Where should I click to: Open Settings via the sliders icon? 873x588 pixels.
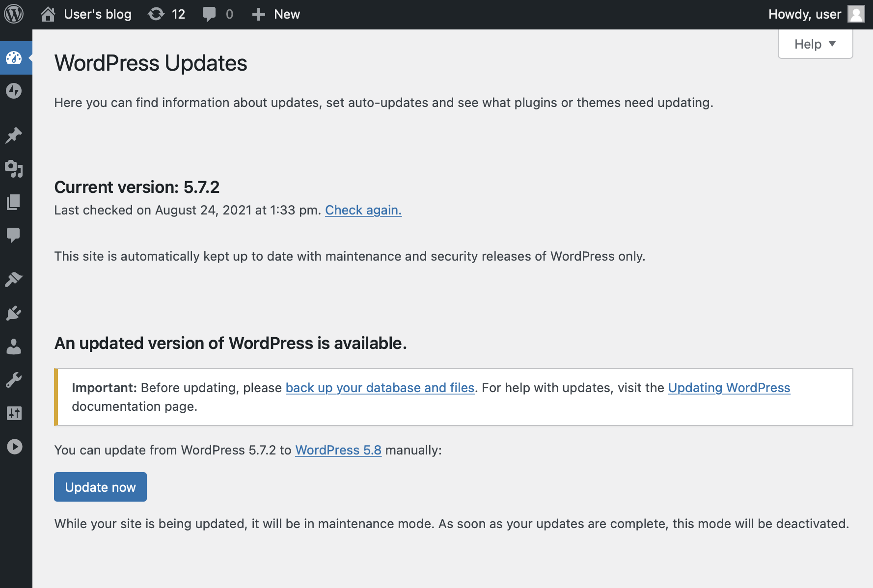pyautogui.click(x=15, y=413)
